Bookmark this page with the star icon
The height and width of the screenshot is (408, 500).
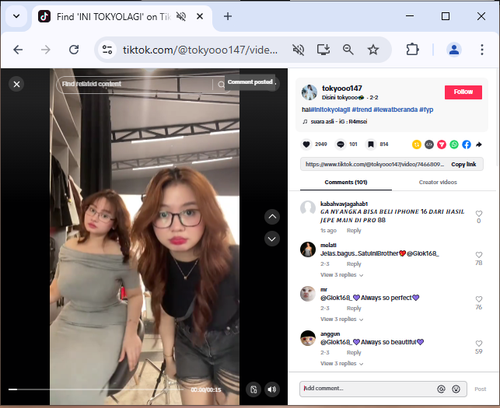pyautogui.click(x=373, y=50)
